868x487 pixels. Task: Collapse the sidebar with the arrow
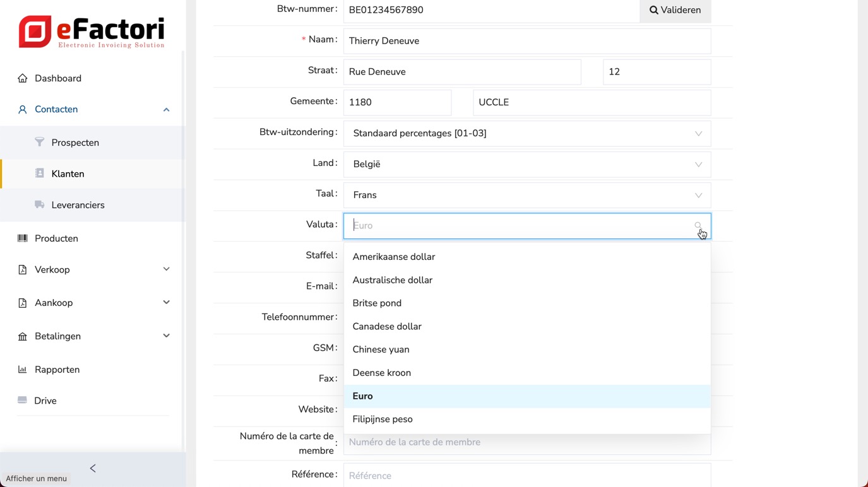tap(93, 468)
